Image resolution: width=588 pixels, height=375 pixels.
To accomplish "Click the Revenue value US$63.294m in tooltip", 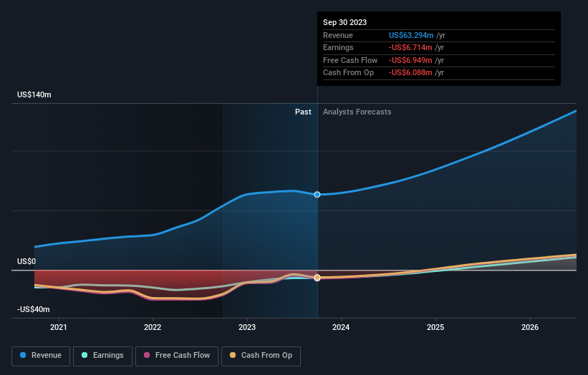I will [x=411, y=35].
